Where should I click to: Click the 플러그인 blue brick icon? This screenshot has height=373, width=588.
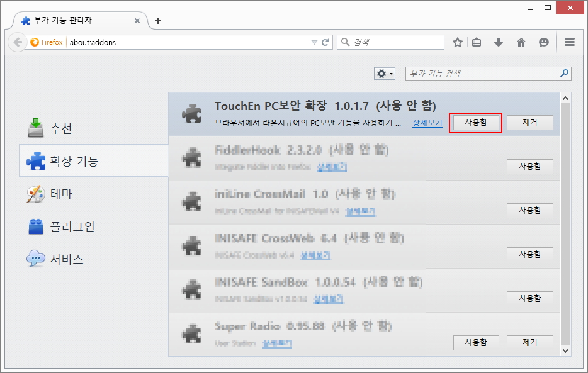tap(36, 226)
